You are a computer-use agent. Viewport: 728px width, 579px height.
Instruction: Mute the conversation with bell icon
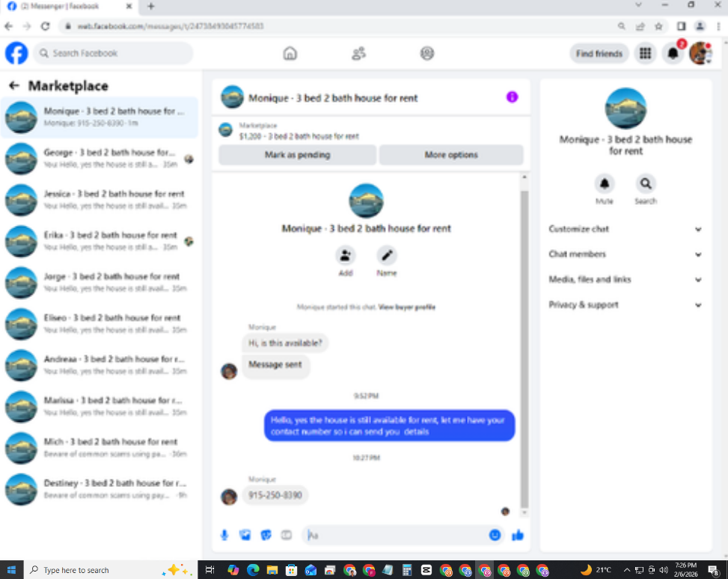point(604,184)
